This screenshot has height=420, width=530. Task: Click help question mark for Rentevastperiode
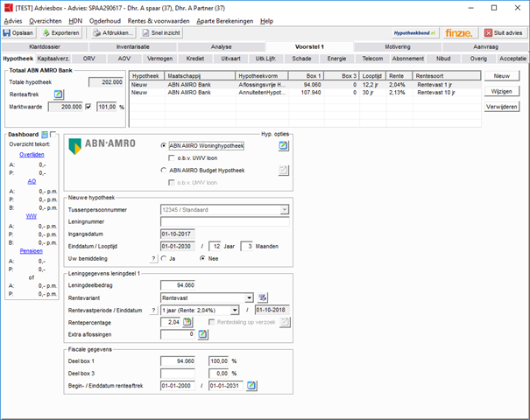click(153, 311)
